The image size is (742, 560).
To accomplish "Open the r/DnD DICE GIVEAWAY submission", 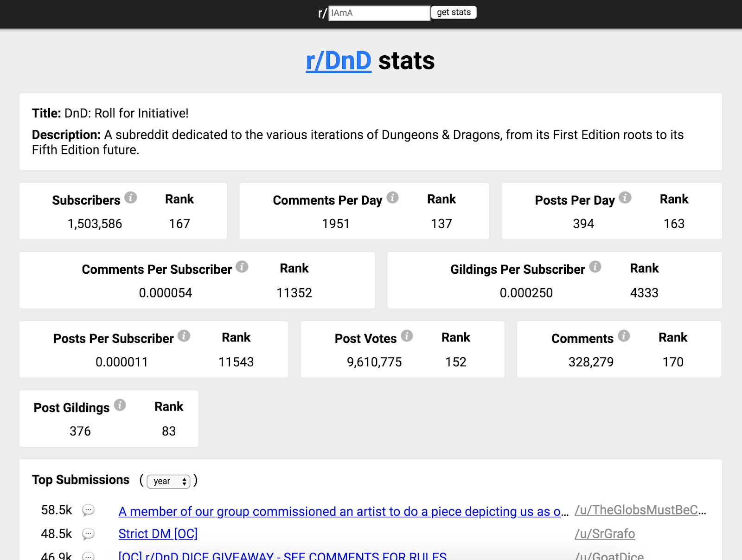I will (x=282, y=555).
